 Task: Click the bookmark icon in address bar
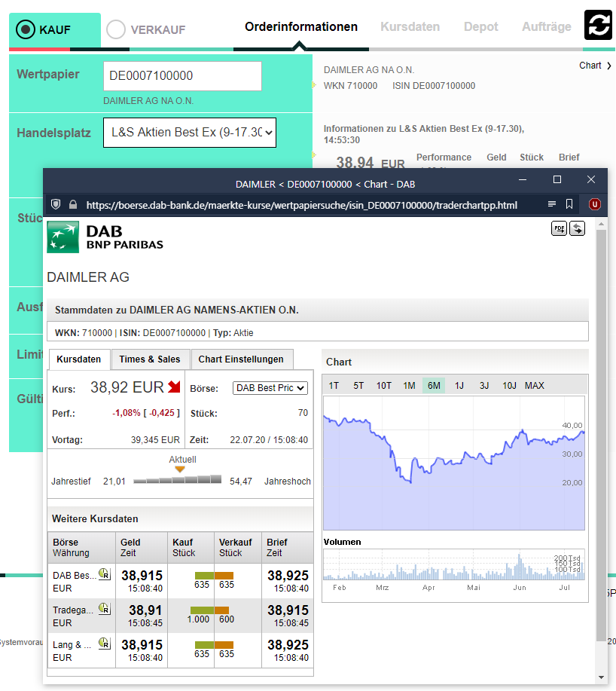(x=569, y=204)
